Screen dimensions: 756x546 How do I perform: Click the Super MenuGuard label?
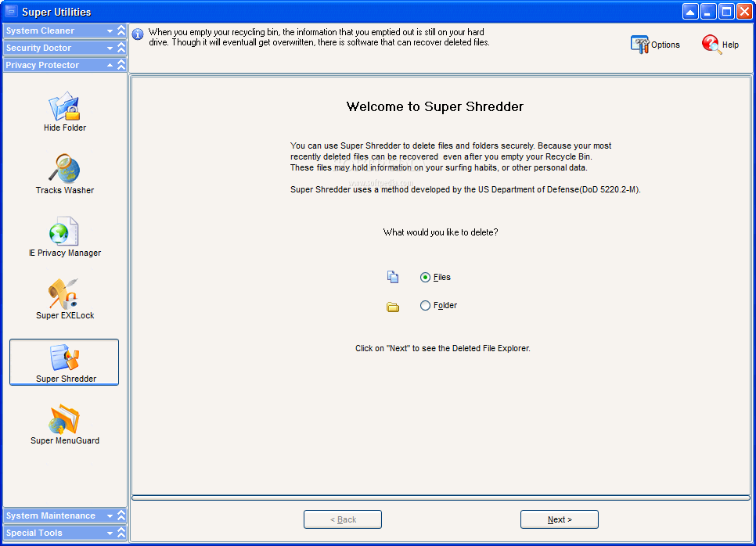tap(65, 440)
